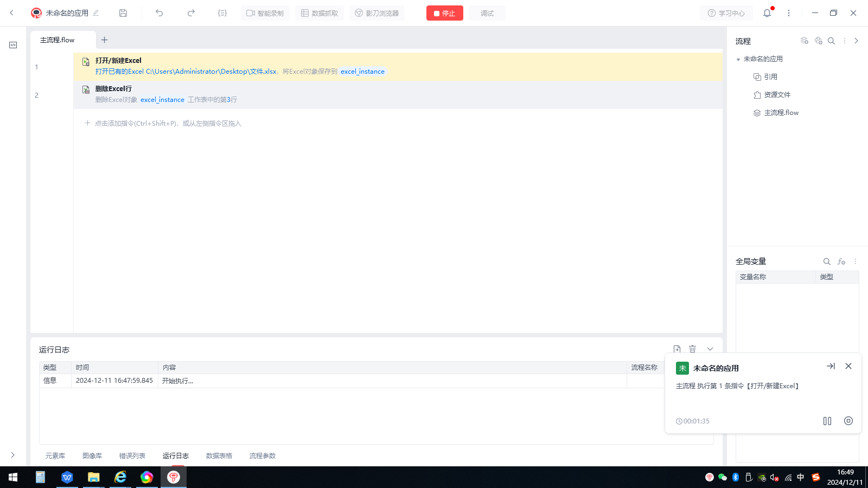
Task: Open the 元素库 bottom tab
Action: click(55, 456)
